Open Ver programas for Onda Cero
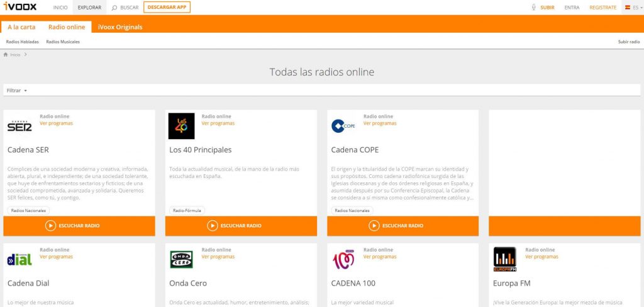Image resolution: width=644 pixels, height=307 pixels. coord(218,257)
